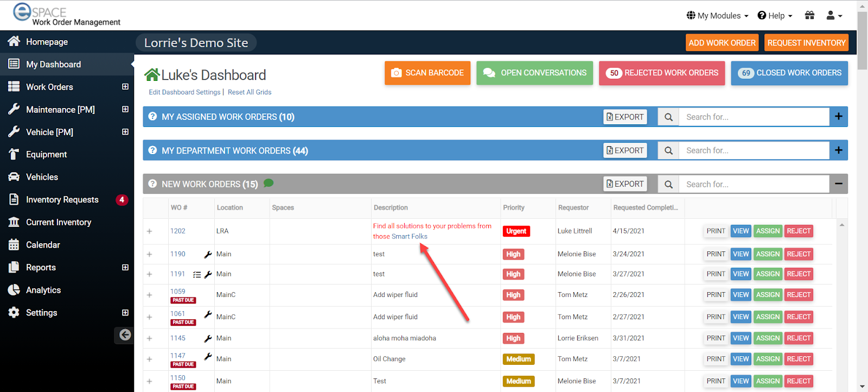Go to Inventory Requests in sidebar
The width and height of the screenshot is (868, 392).
click(62, 200)
